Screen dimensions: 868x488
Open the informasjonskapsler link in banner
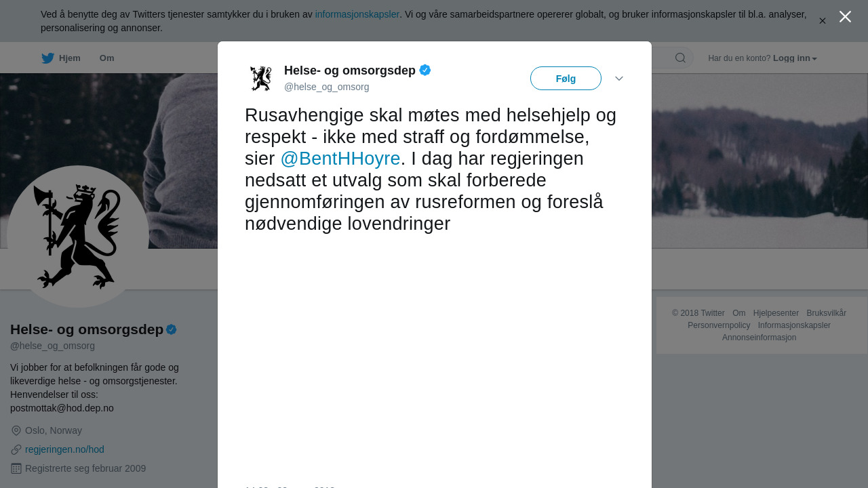357,14
